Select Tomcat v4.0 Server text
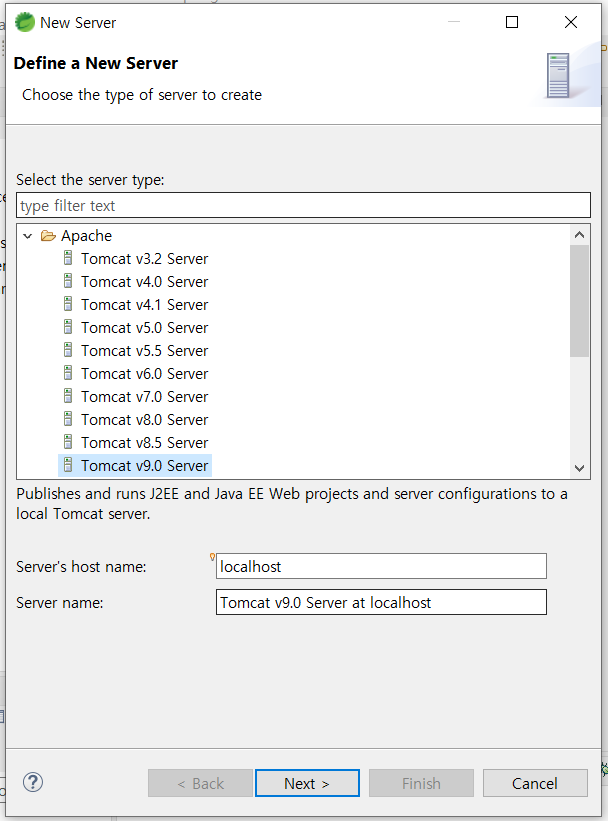608x821 pixels. click(x=145, y=282)
